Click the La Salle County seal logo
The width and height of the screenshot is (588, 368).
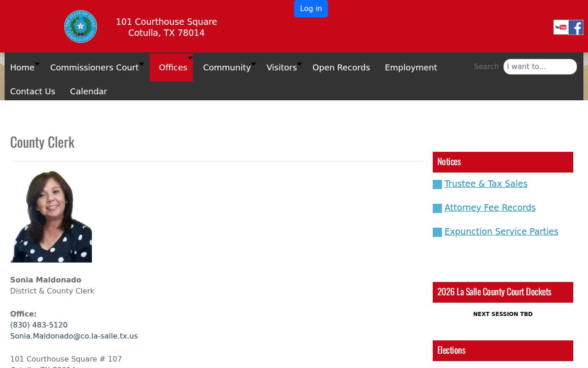81,27
